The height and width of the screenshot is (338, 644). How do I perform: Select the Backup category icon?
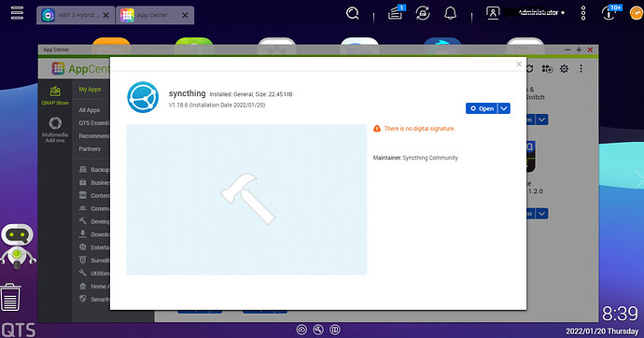coord(82,169)
